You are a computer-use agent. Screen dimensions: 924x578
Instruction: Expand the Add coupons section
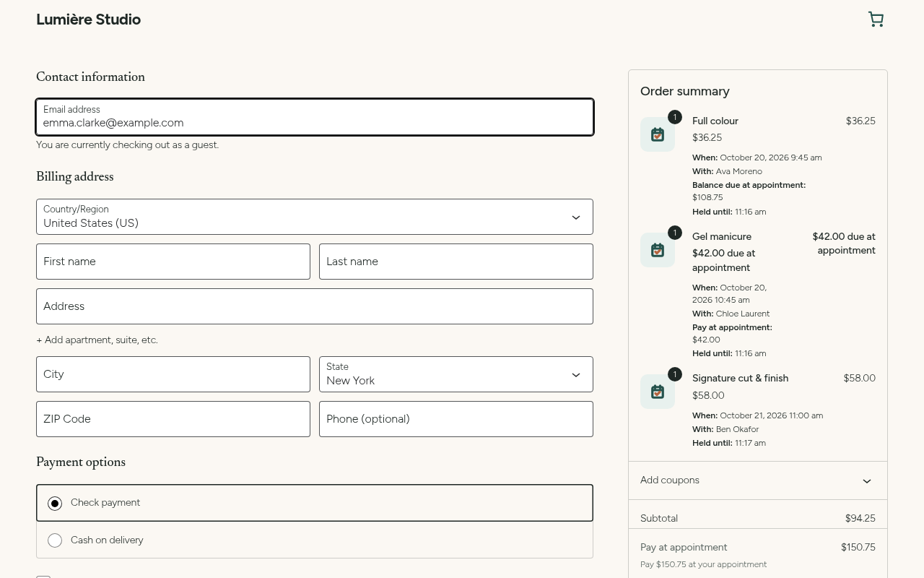click(x=758, y=480)
